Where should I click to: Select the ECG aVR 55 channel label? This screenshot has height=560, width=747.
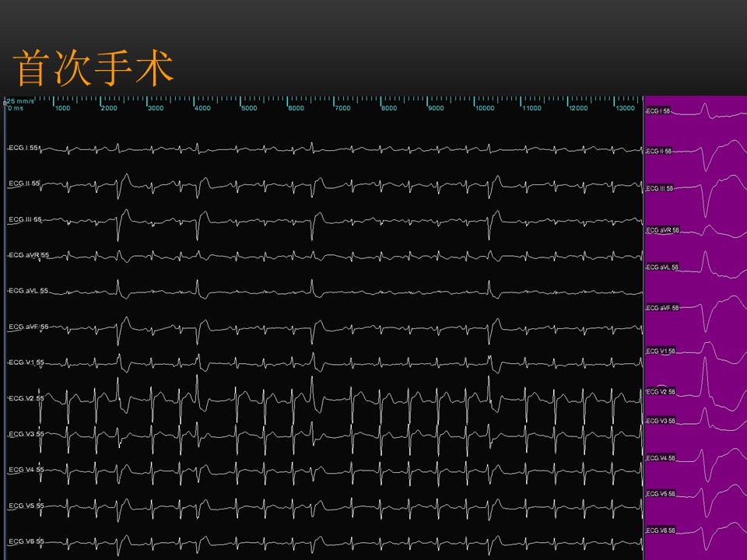coord(29,255)
